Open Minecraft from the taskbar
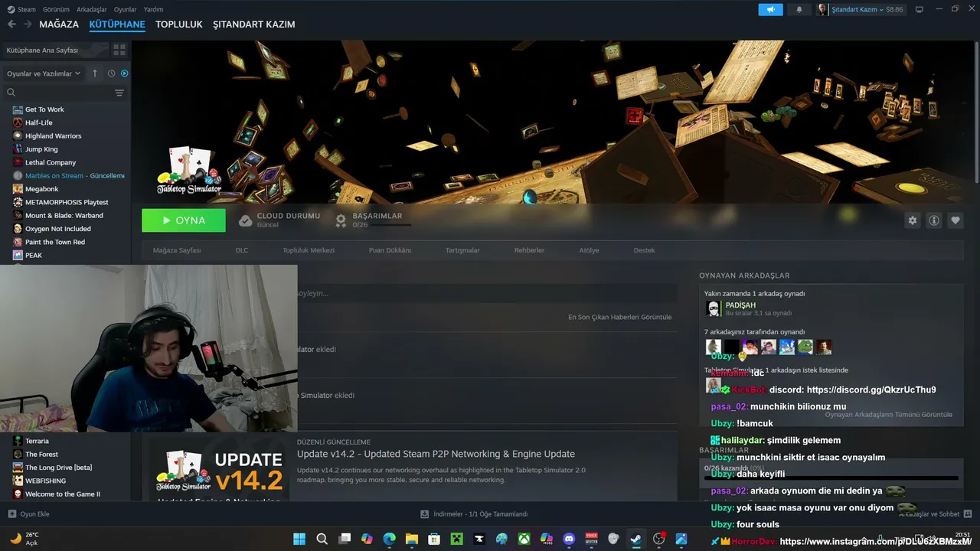 456,539
